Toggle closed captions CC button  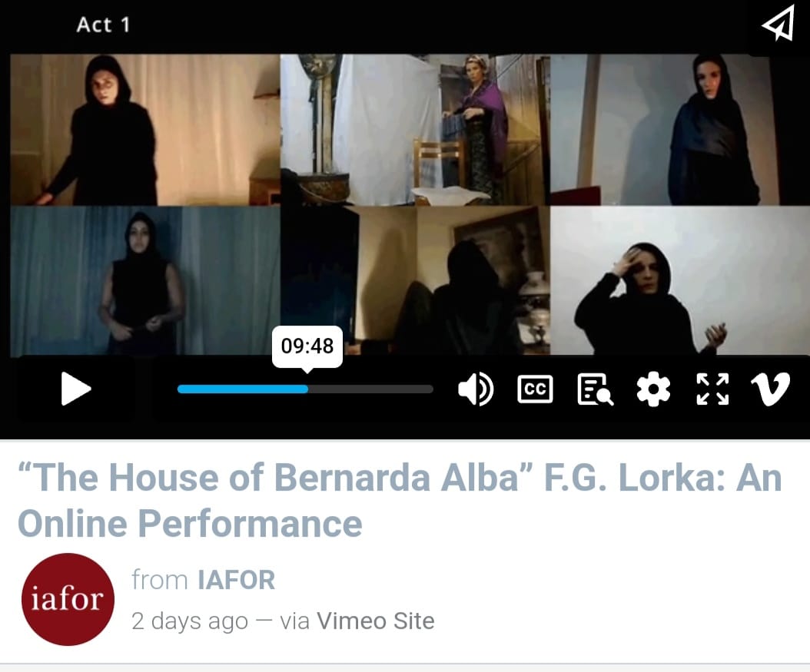pyautogui.click(x=535, y=389)
